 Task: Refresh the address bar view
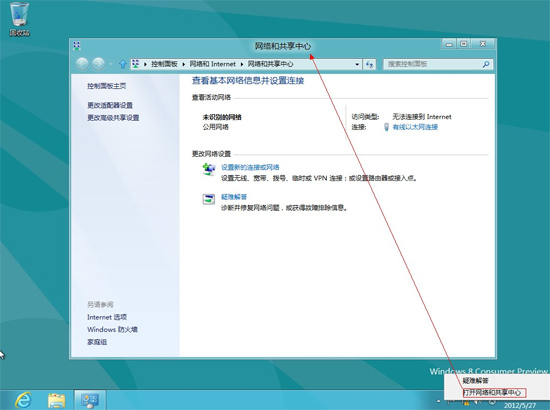(x=369, y=64)
